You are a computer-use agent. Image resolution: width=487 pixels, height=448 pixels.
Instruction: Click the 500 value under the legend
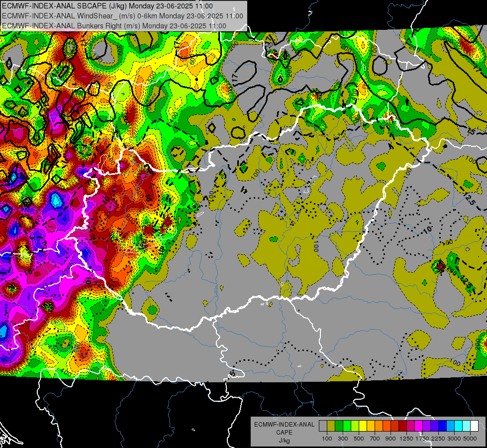point(359,439)
